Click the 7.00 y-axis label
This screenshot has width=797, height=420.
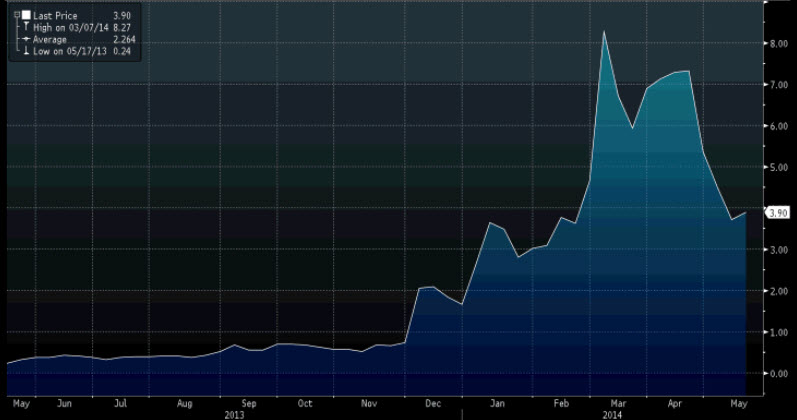(x=778, y=85)
